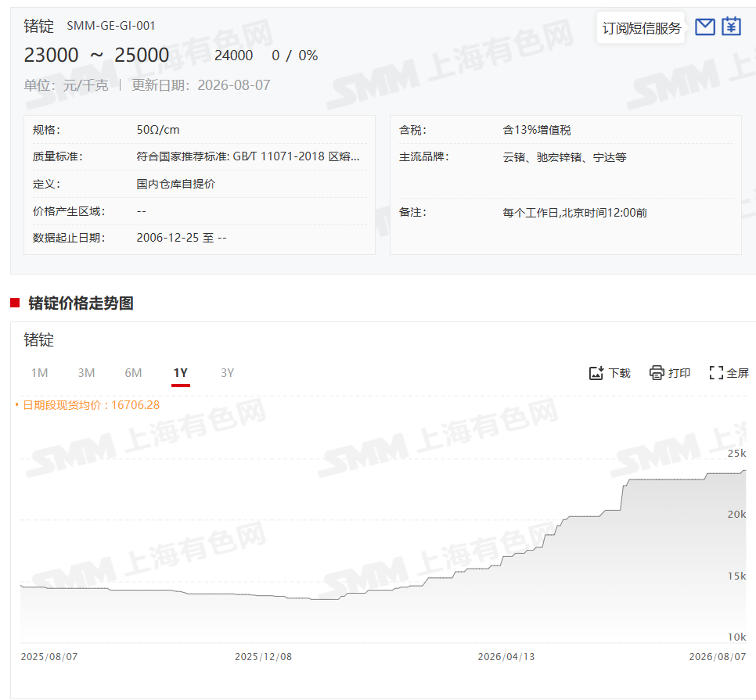Click the 含13%增值税 tax value
Screen dimensions: 756x700
[x=537, y=130]
